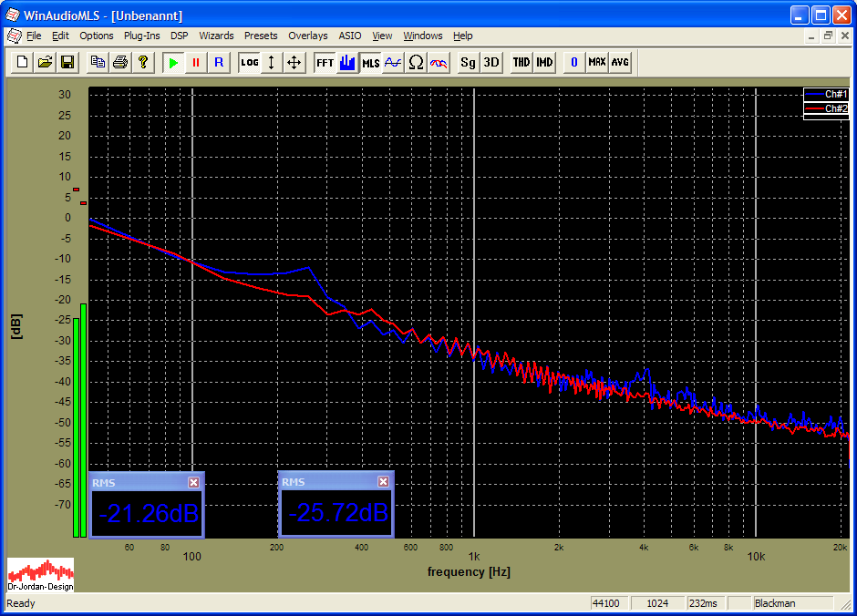Click the Print toolbar icon
This screenshot has height=616, width=857.
[x=120, y=62]
